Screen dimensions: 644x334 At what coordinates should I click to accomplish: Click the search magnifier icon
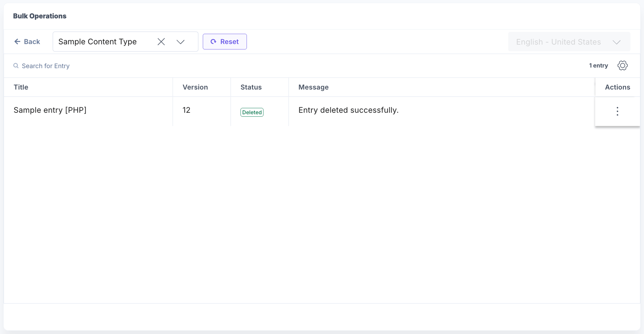coord(16,66)
